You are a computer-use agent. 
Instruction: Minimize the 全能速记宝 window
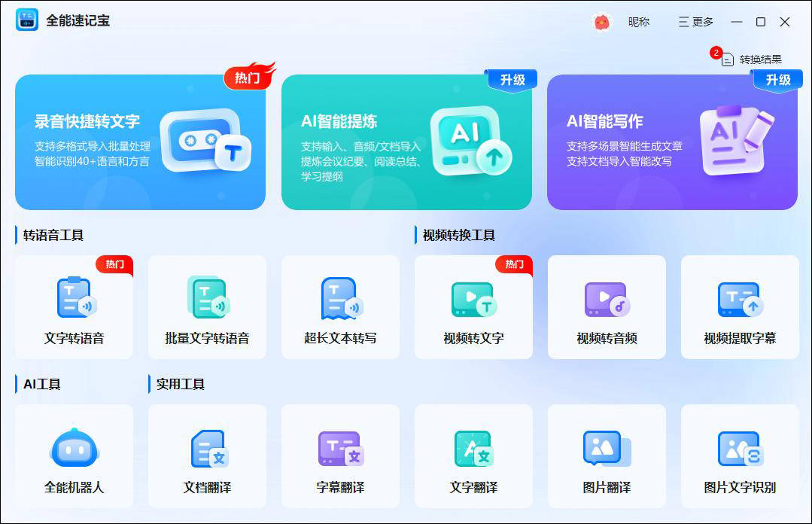coord(737,22)
